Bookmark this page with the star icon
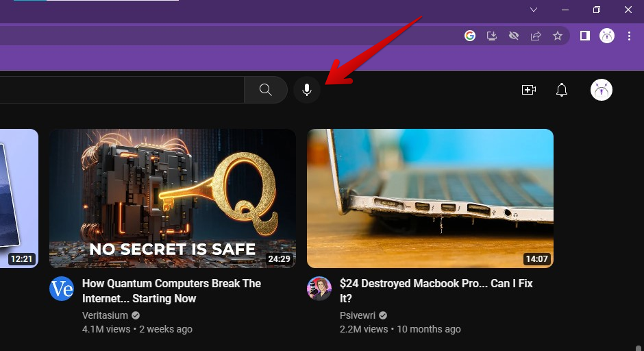Screen dimensions: 644x351 tap(558, 36)
